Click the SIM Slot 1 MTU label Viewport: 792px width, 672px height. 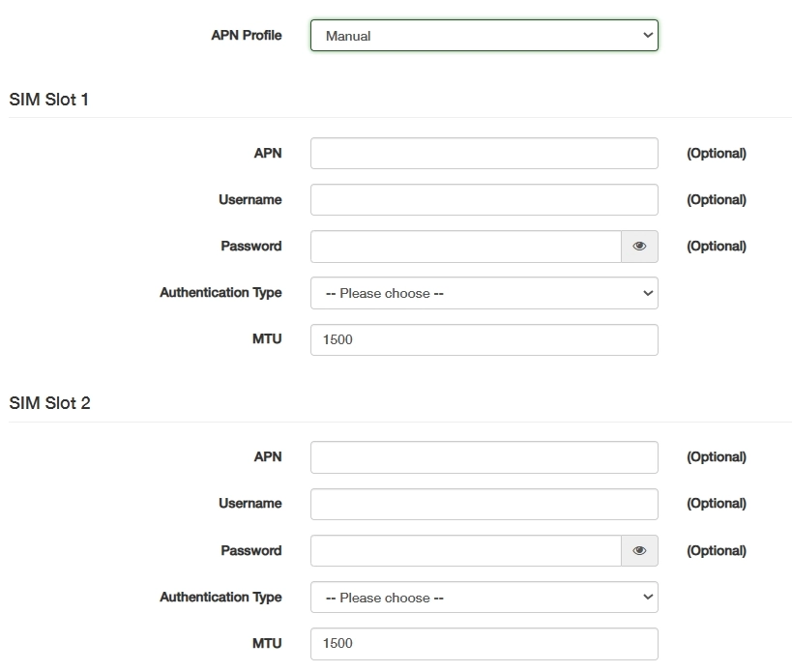point(267,338)
